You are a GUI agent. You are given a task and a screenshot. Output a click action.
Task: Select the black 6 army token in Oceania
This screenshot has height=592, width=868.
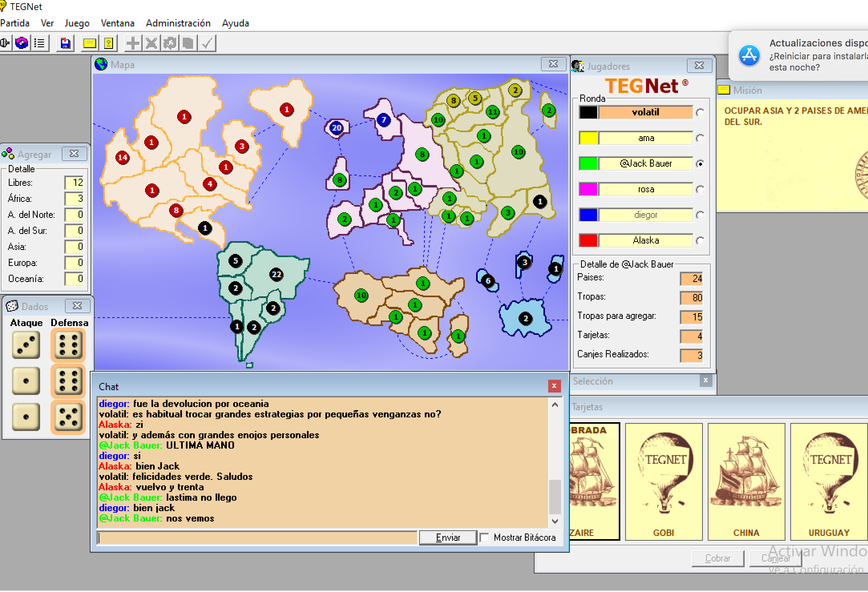488,281
